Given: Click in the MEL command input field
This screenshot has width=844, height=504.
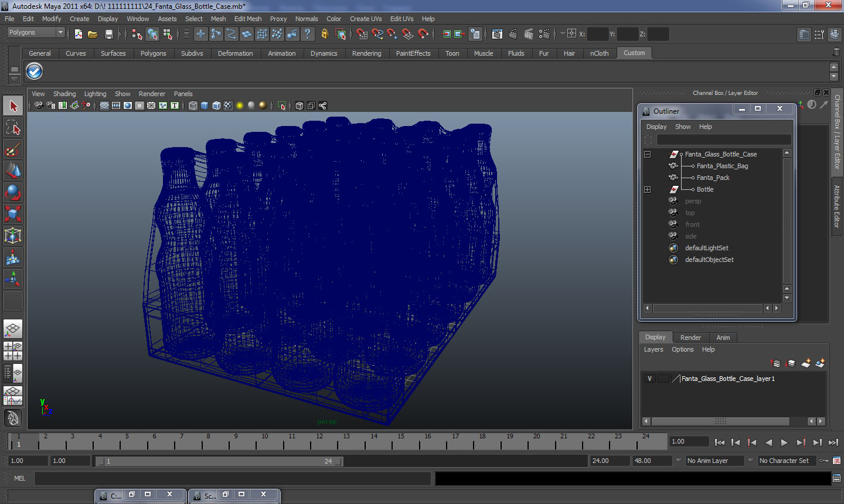Looking at the screenshot, I should 233,478.
